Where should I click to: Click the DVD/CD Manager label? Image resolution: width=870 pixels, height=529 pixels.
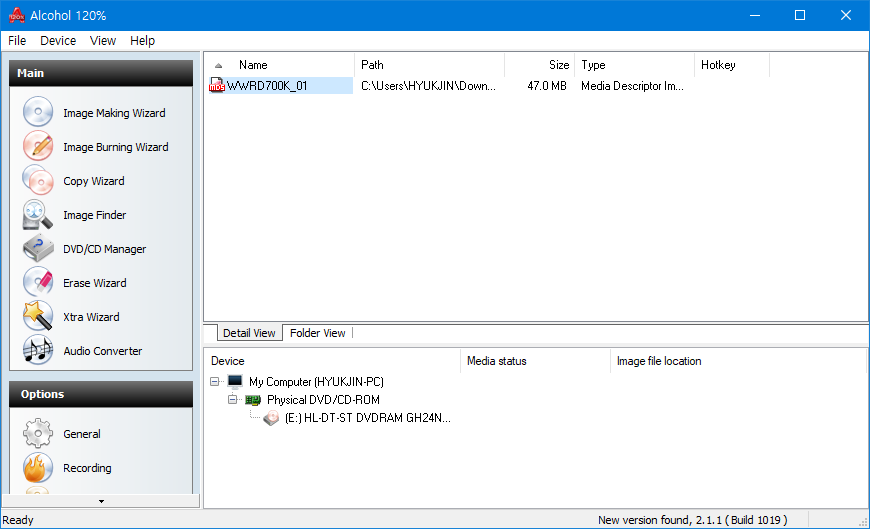point(104,249)
